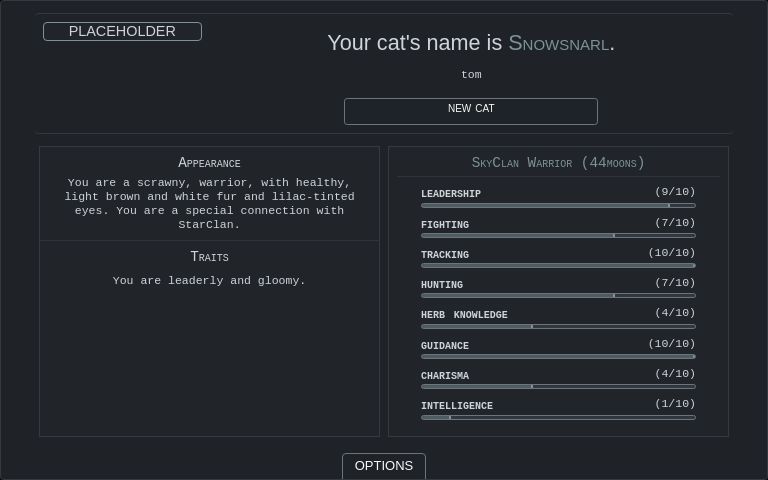
Task: Click the cat name Snowsnarl
Action: point(558,43)
